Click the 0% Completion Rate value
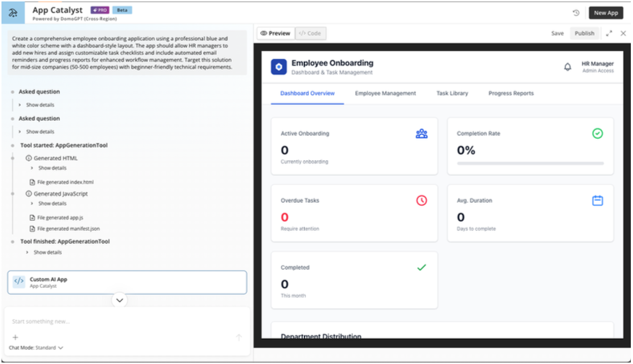This screenshot has width=633, height=364. pos(466,150)
